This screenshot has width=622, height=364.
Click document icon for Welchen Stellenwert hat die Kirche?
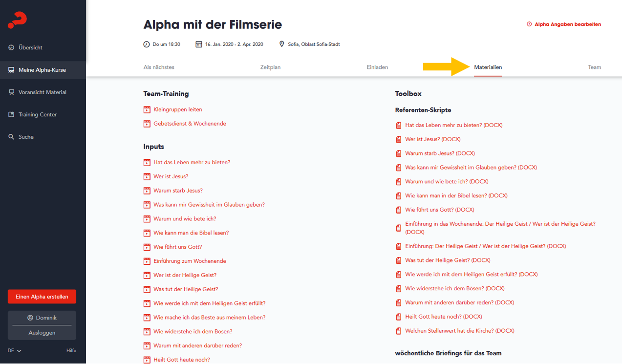click(x=399, y=331)
